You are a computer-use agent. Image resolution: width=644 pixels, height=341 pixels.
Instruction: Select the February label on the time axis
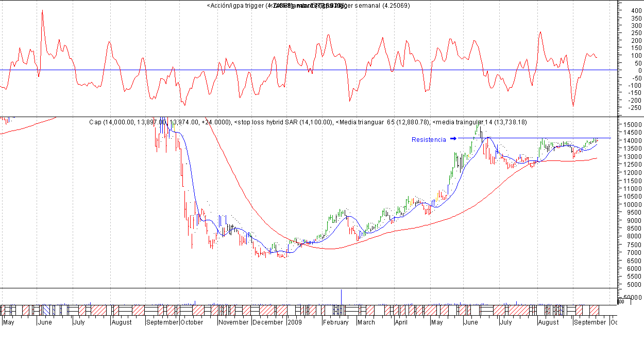(x=336, y=322)
